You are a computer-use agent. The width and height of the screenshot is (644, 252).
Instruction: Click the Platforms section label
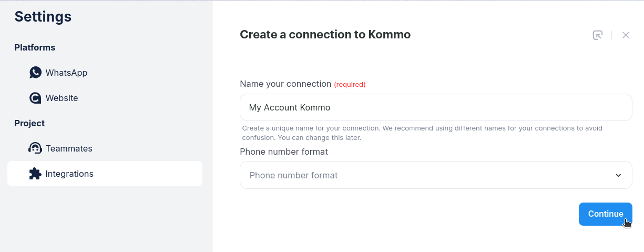[x=35, y=47]
